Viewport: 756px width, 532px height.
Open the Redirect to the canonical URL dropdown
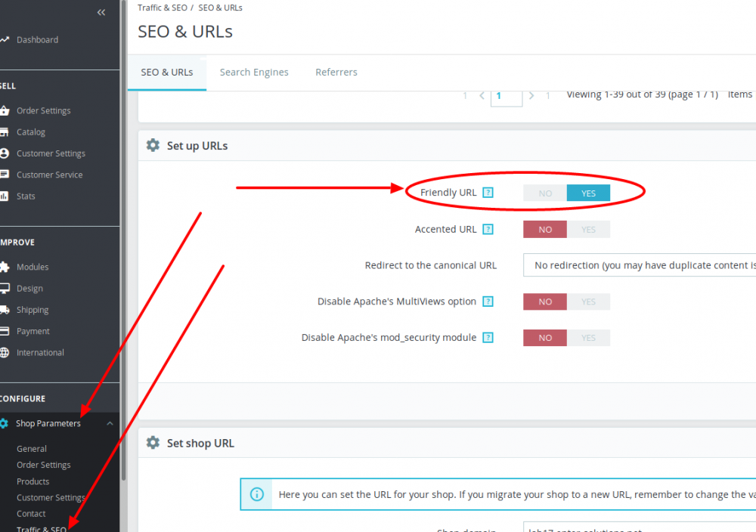click(x=640, y=265)
